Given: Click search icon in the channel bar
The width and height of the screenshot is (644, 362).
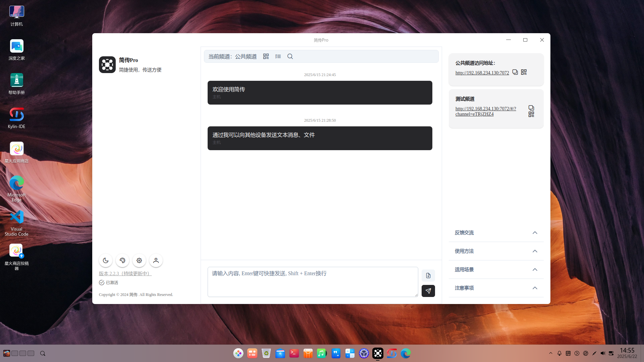Looking at the screenshot, I should [x=290, y=56].
